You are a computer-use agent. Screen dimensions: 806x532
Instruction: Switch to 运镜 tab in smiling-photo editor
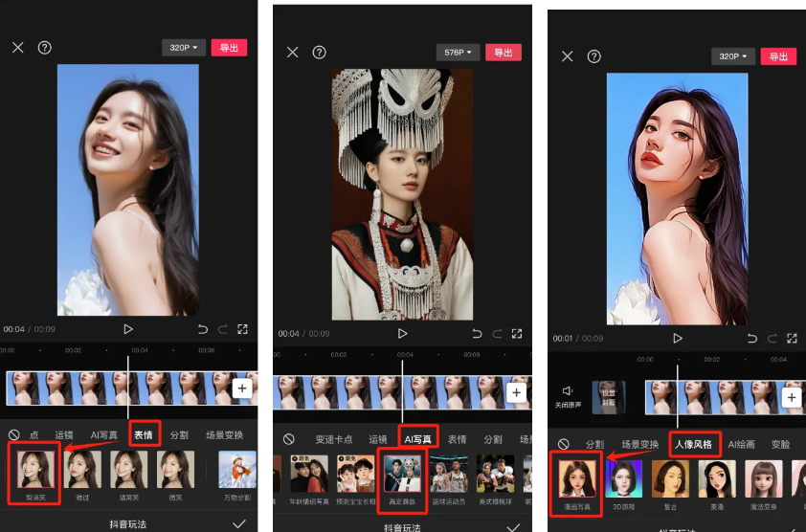tap(64, 434)
